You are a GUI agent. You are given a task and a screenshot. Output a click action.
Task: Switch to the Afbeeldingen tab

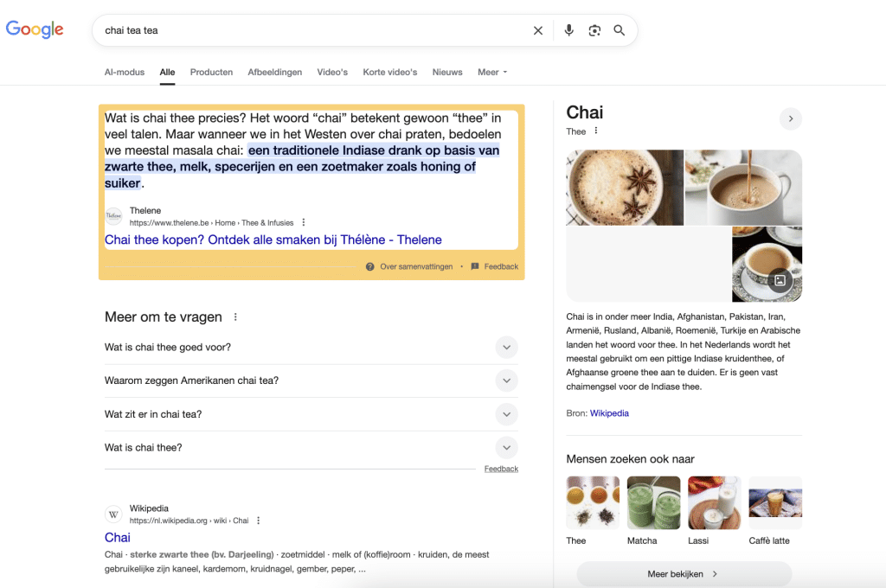[x=274, y=72]
